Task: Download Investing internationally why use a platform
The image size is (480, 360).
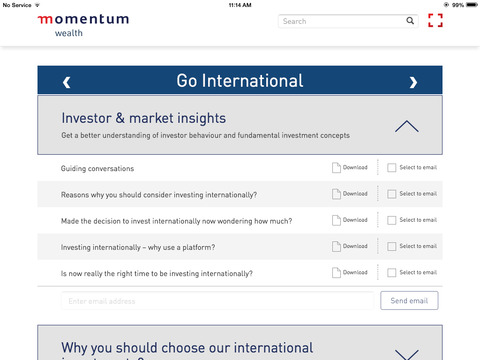Action: click(x=350, y=246)
